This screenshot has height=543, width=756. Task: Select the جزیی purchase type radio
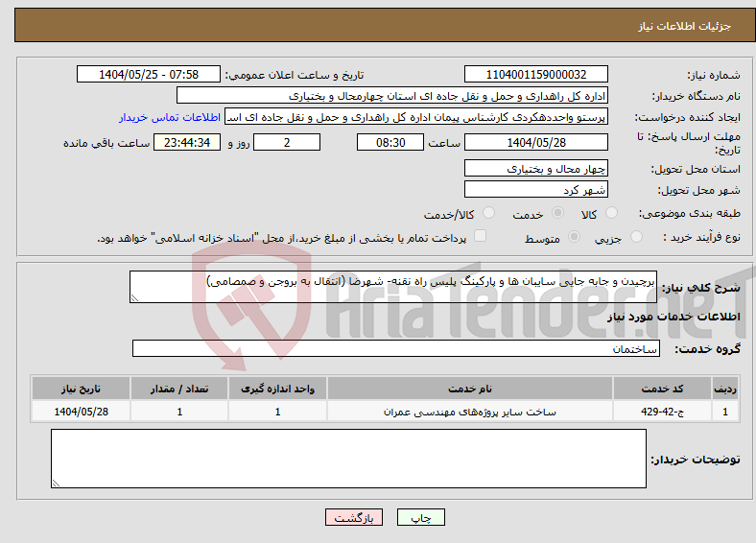tap(636, 236)
